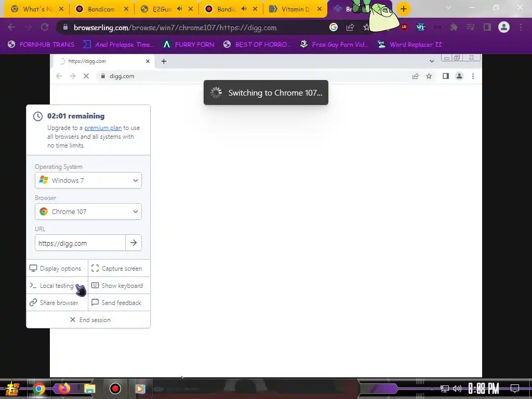Click Show keyboard
This screenshot has height=399, width=532.
119,286
